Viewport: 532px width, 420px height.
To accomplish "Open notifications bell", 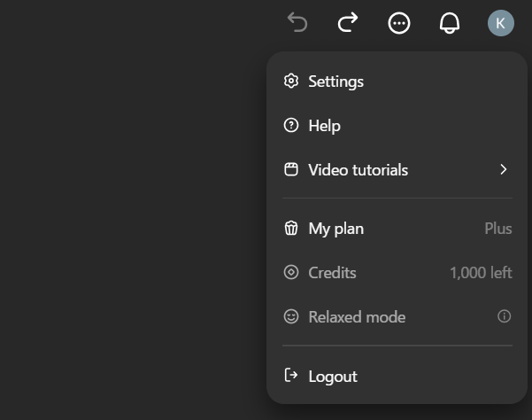I will [450, 23].
